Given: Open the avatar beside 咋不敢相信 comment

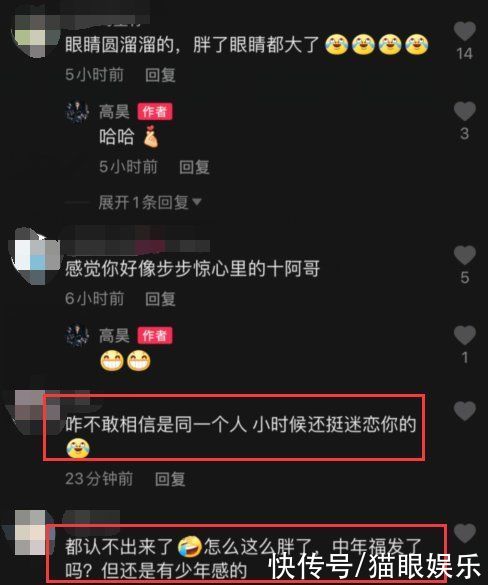Looking at the screenshot, I should (35, 412).
